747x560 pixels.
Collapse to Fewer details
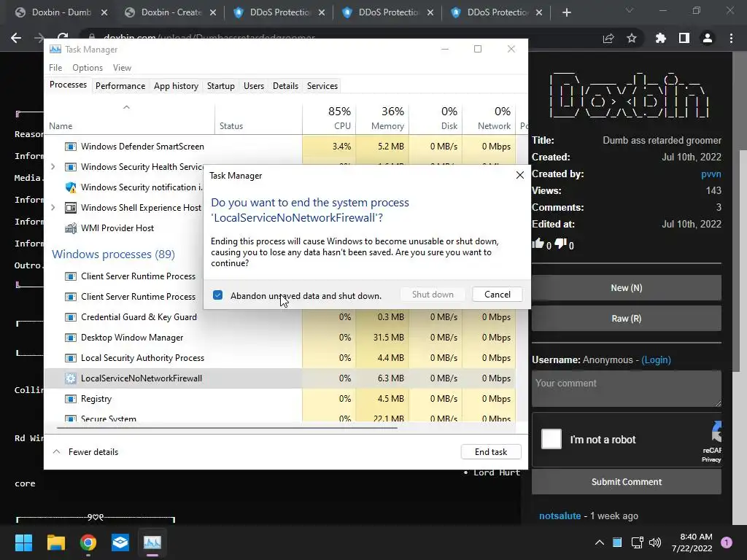click(85, 452)
